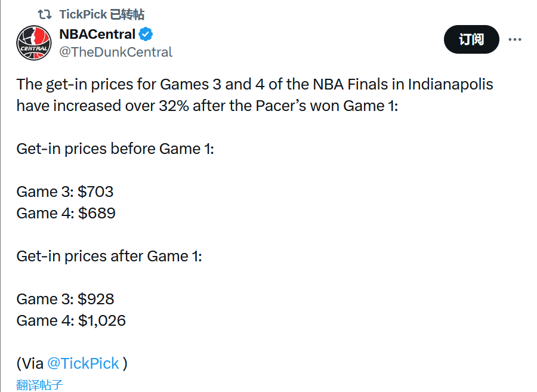Click the 'Get-in prices after Game 1' line
537x392 pixels.
pos(109,256)
